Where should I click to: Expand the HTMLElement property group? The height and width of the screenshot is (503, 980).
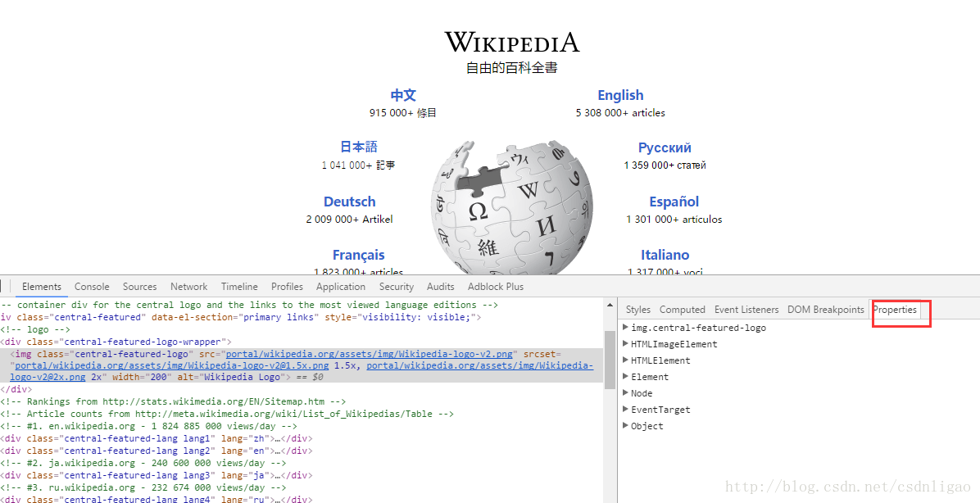coord(626,360)
